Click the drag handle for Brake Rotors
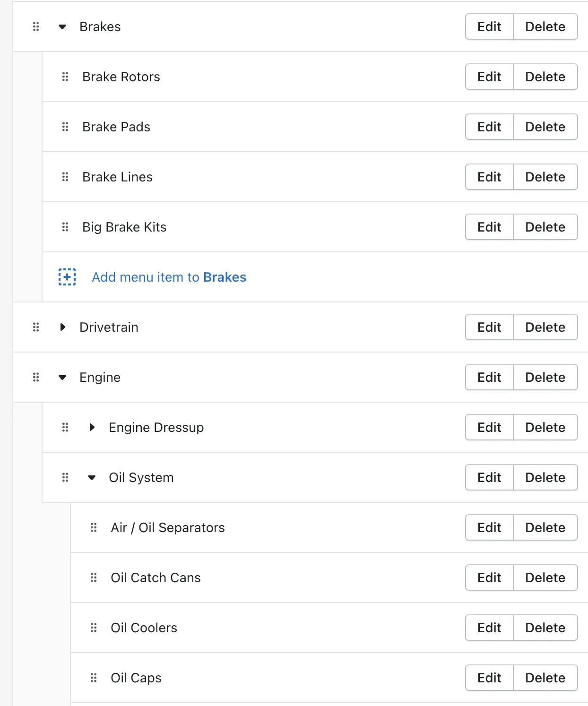This screenshot has height=706, width=588. (x=65, y=77)
